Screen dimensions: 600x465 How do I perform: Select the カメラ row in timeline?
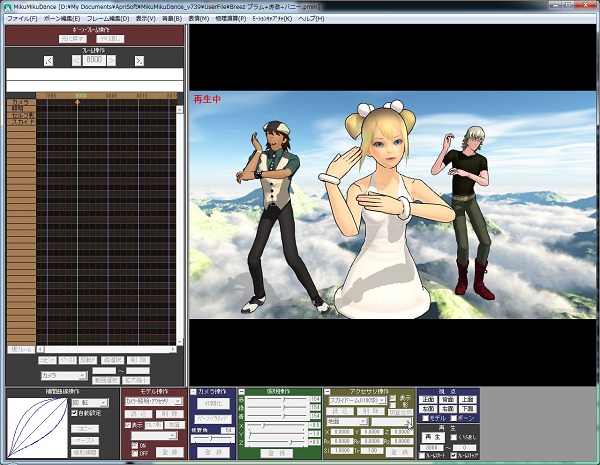coord(21,102)
